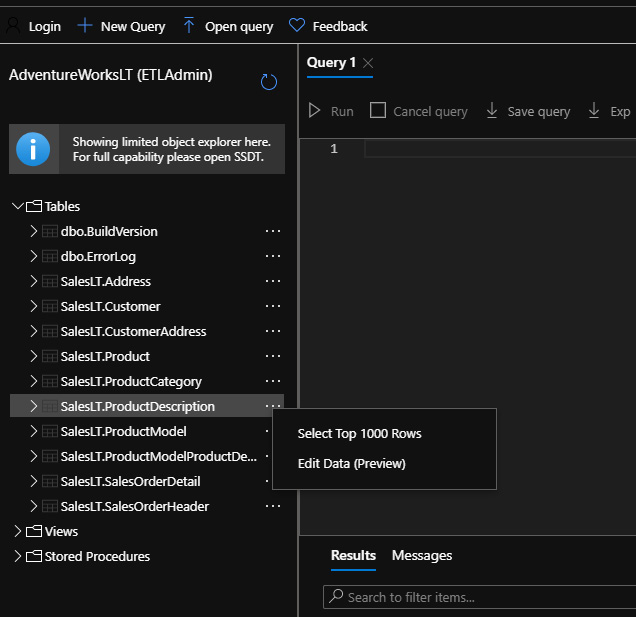Viewport: 636px width, 617px height.
Task: Open ellipsis menu for SalesLT.Customer
Action: pos(273,306)
